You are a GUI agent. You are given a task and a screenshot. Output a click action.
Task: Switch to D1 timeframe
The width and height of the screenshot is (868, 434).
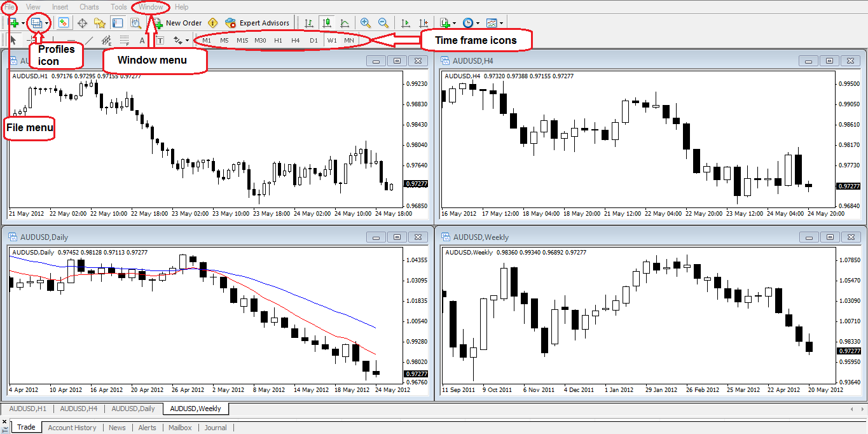(313, 40)
